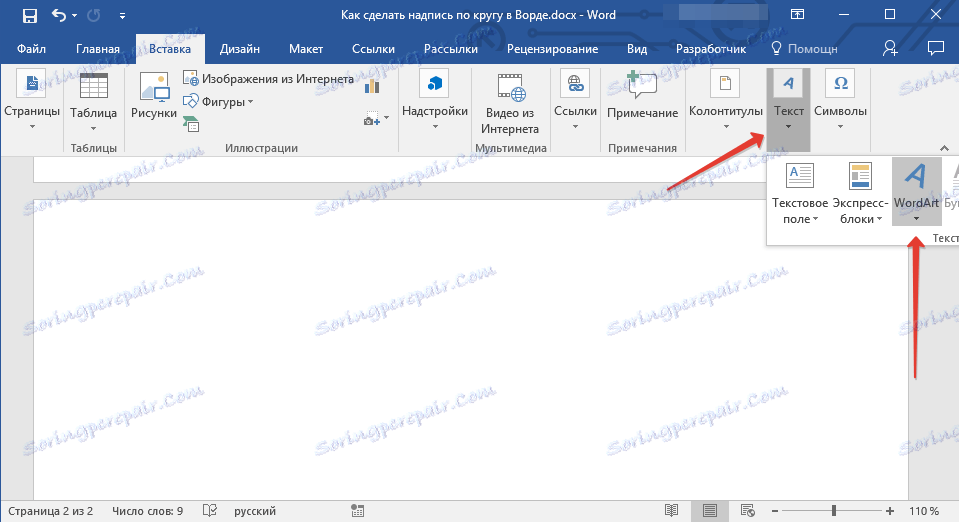This screenshot has width=959, height=522.
Task: Click the macro recording icon in status bar
Action: tap(358, 511)
